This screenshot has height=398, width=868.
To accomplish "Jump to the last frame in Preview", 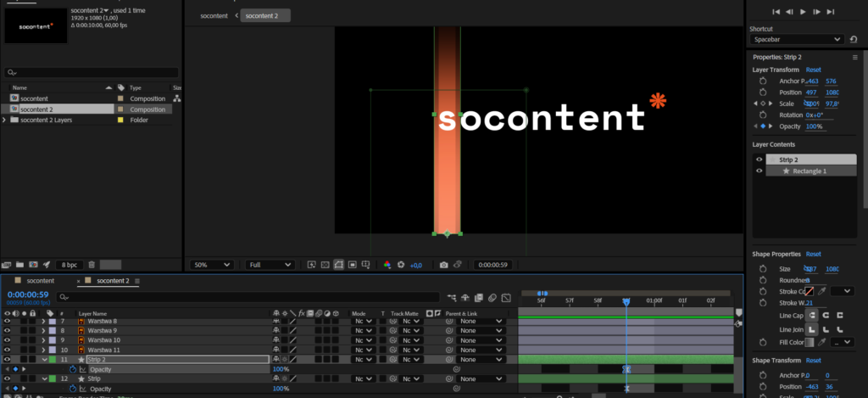I will (x=831, y=12).
